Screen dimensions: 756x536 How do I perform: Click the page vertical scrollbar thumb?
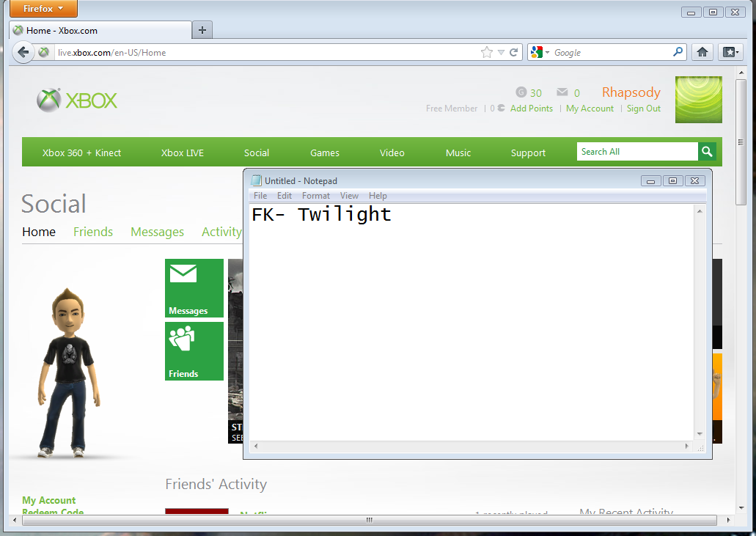pos(741,142)
